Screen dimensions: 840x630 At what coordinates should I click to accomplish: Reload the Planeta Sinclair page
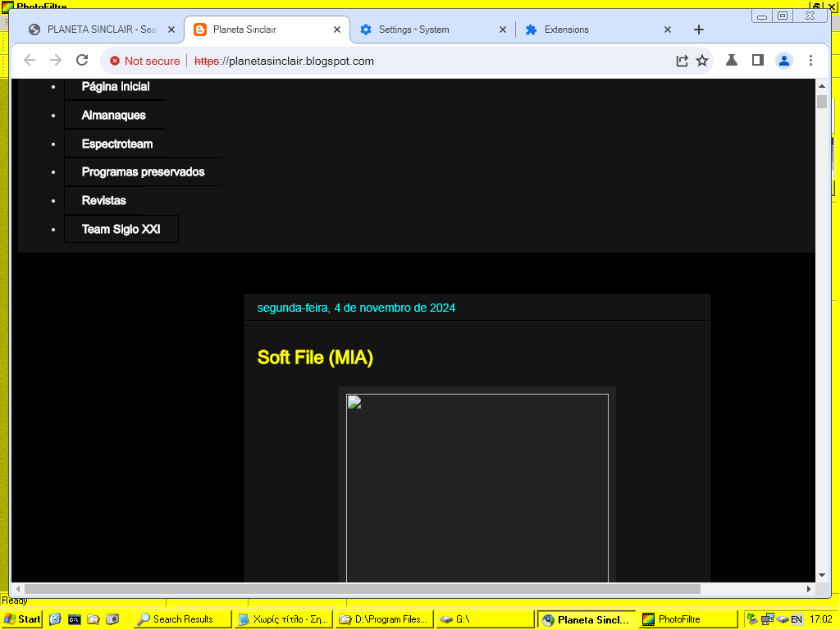click(x=82, y=61)
